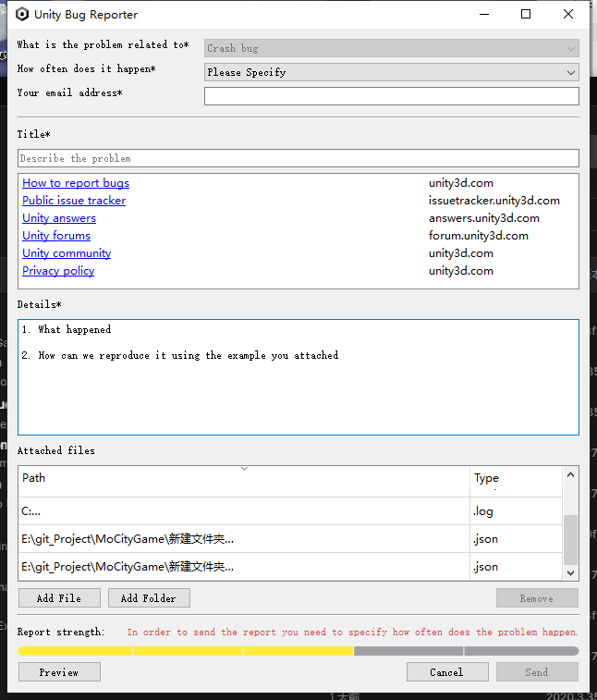This screenshot has width=597, height=700.
Task: Click the attached files scrollbar thumb
Action: coord(570,539)
